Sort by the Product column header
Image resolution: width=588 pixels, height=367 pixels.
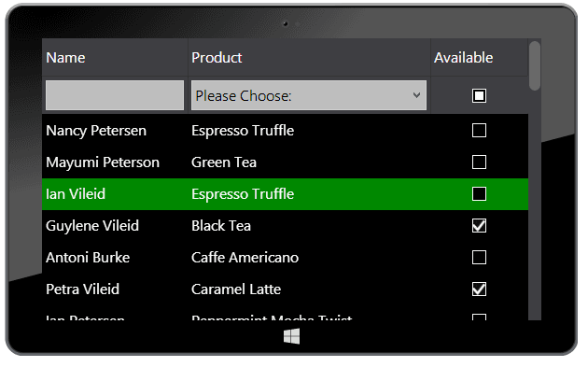309,57
